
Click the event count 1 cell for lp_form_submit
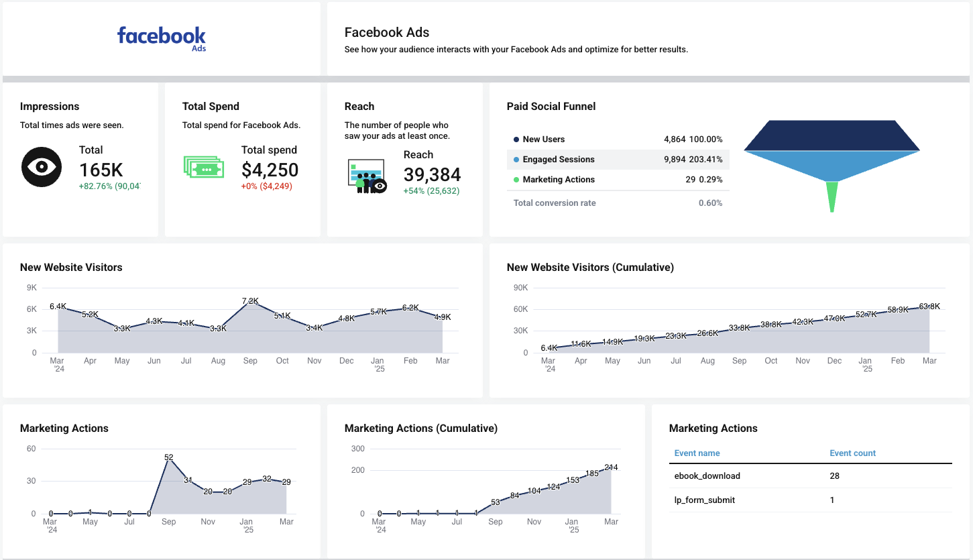coord(832,500)
